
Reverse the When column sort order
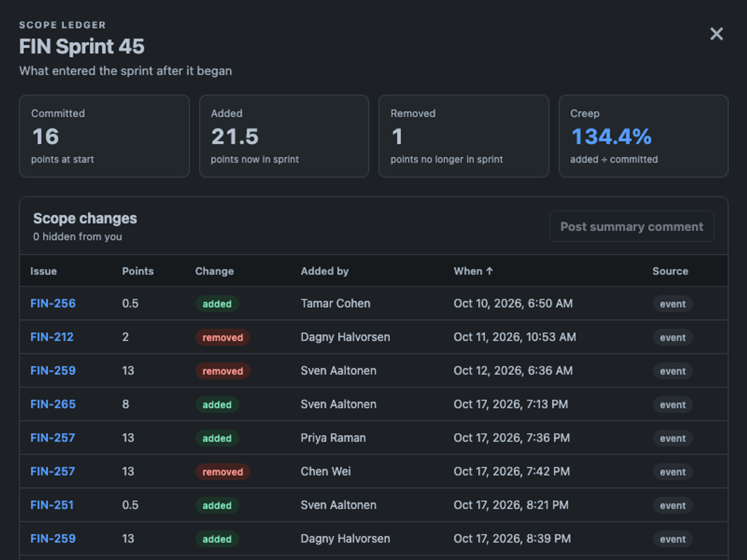473,271
